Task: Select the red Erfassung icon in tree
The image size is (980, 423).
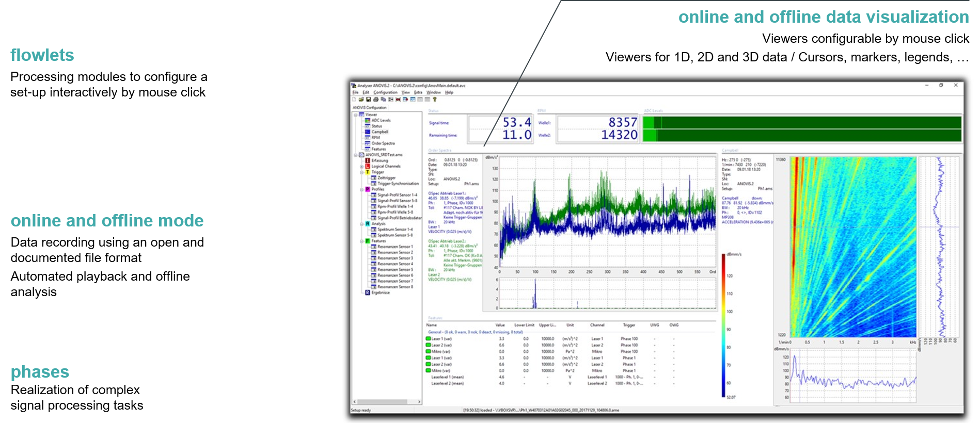Action: [368, 160]
